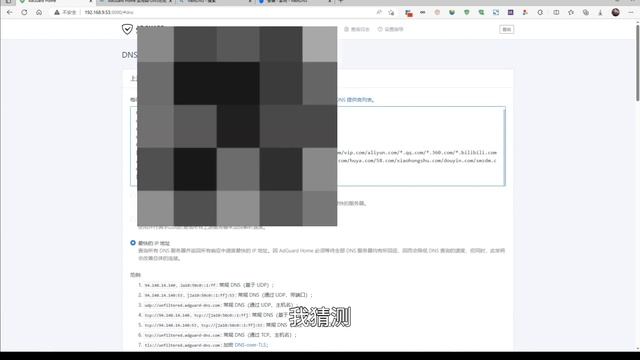This screenshot has height=360, width=640.
Task: Open the query log menu item in header
Action: tap(357, 29)
